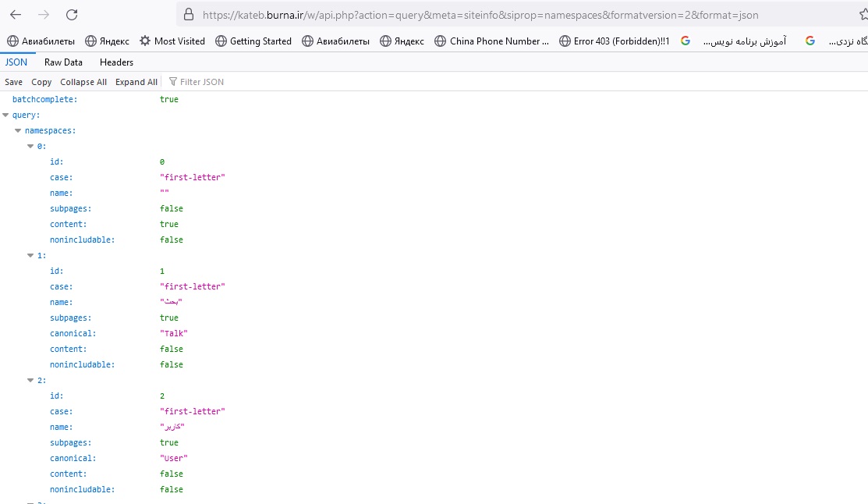Open the Getting Started bookmark
Image resolution: width=868 pixels, height=504 pixels.
(x=253, y=41)
